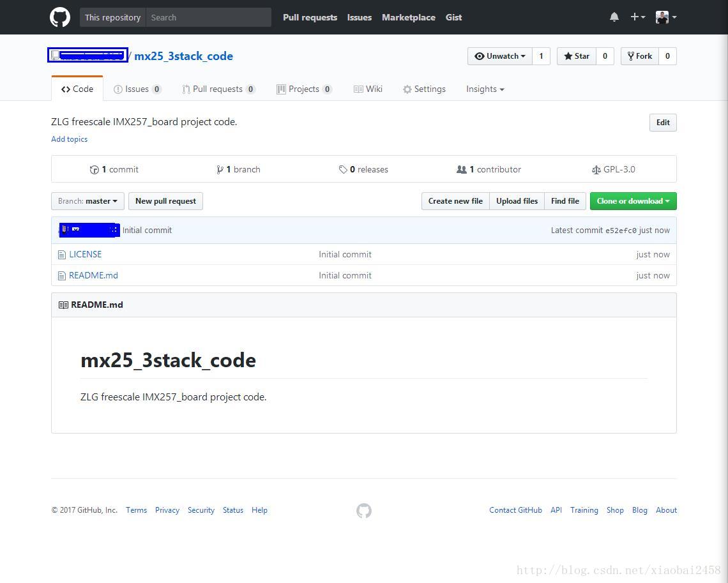Image resolution: width=728 pixels, height=583 pixels.
Task: View the GPL-3.0 license link
Action: click(613, 169)
